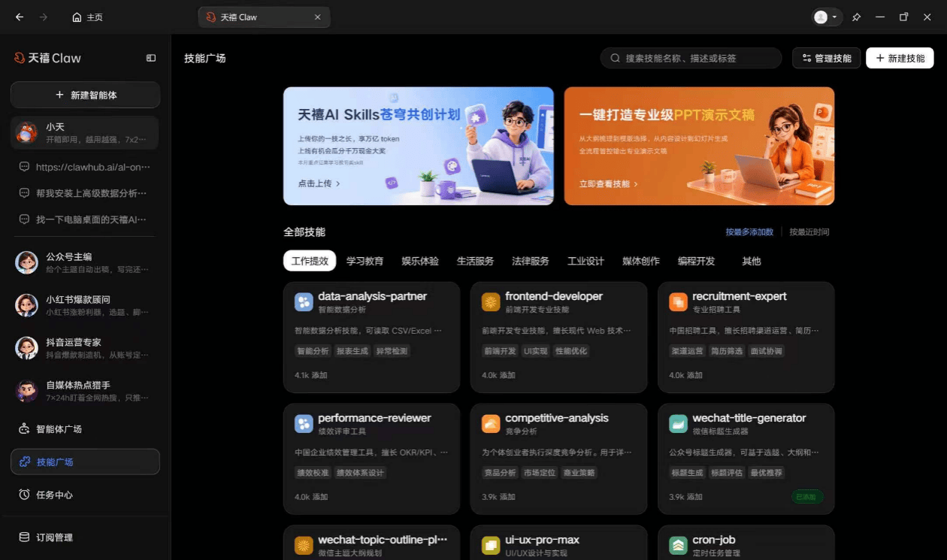Click the skill search input field

point(691,58)
